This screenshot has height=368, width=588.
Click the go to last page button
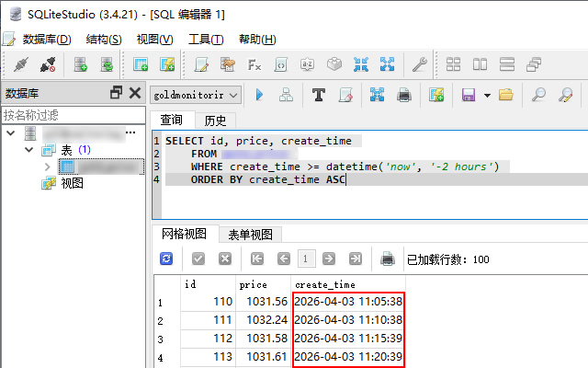coord(355,259)
